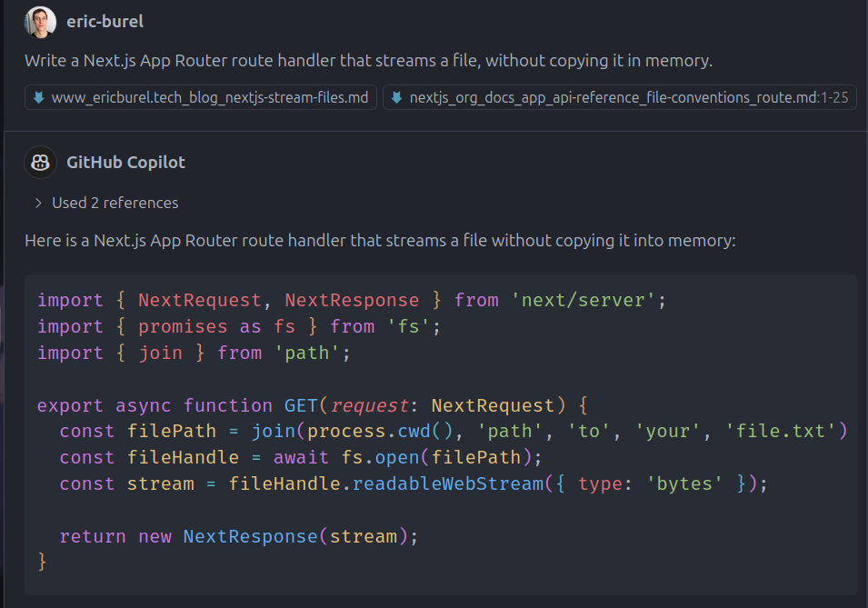Click the 'const filePath' code line
This screenshot has width=868, height=608.
[454, 432]
